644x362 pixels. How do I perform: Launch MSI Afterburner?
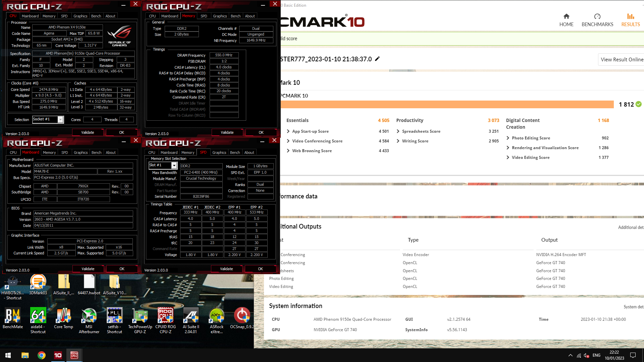(89, 321)
